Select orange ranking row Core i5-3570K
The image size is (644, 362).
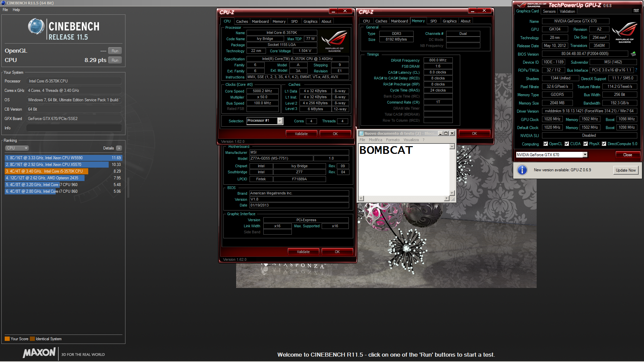(63, 171)
